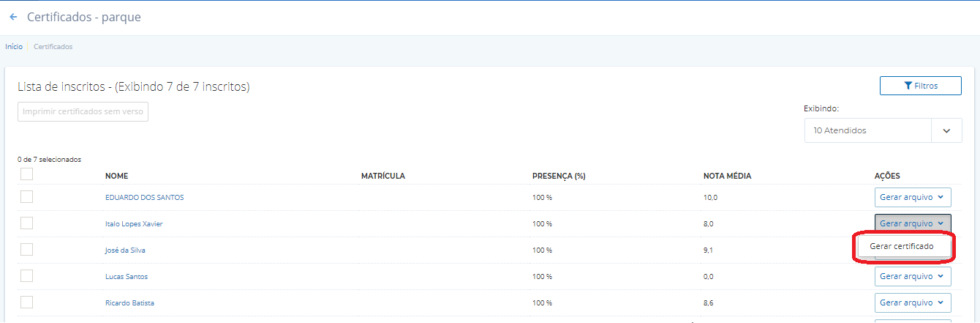This screenshot has height=323, width=980.
Task: Open the 10 Atendidos display dropdown
Action: coord(867,130)
